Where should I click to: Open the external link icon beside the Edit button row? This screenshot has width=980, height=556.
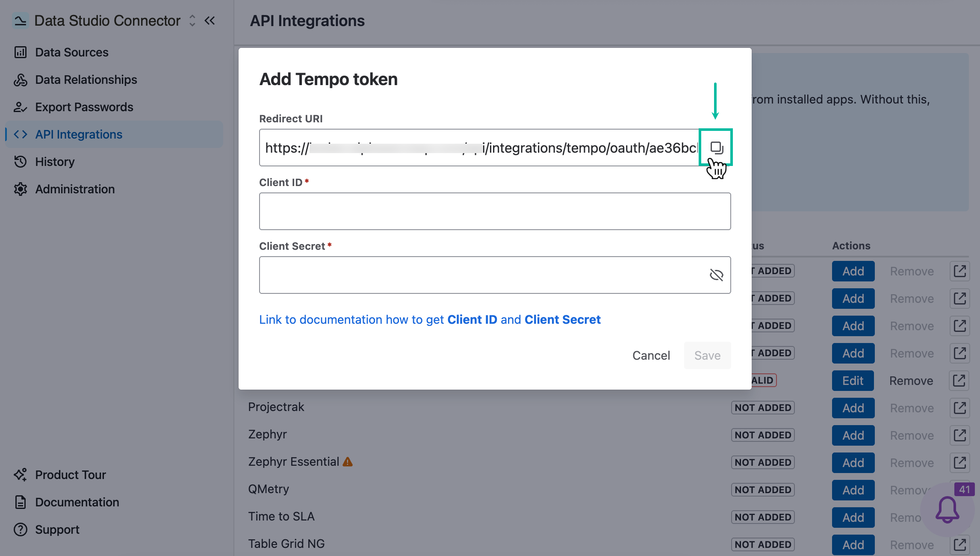(x=959, y=380)
